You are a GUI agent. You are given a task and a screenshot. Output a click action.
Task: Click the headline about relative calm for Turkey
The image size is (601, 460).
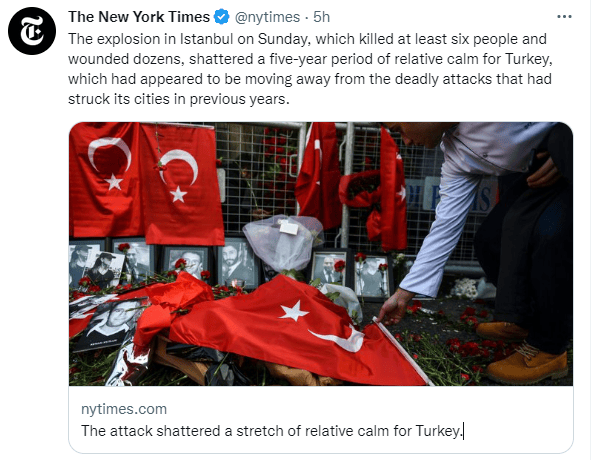pos(271,431)
